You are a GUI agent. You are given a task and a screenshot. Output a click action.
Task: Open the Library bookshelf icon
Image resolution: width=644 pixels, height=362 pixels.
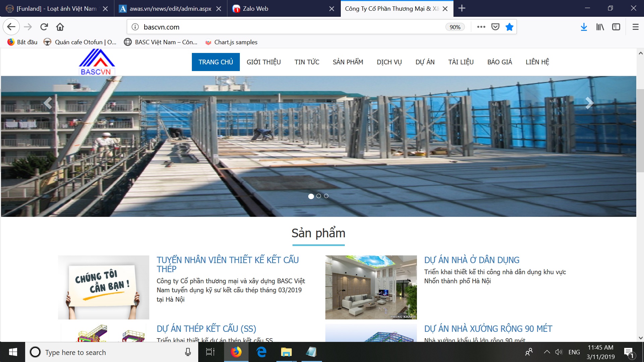pyautogui.click(x=600, y=27)
